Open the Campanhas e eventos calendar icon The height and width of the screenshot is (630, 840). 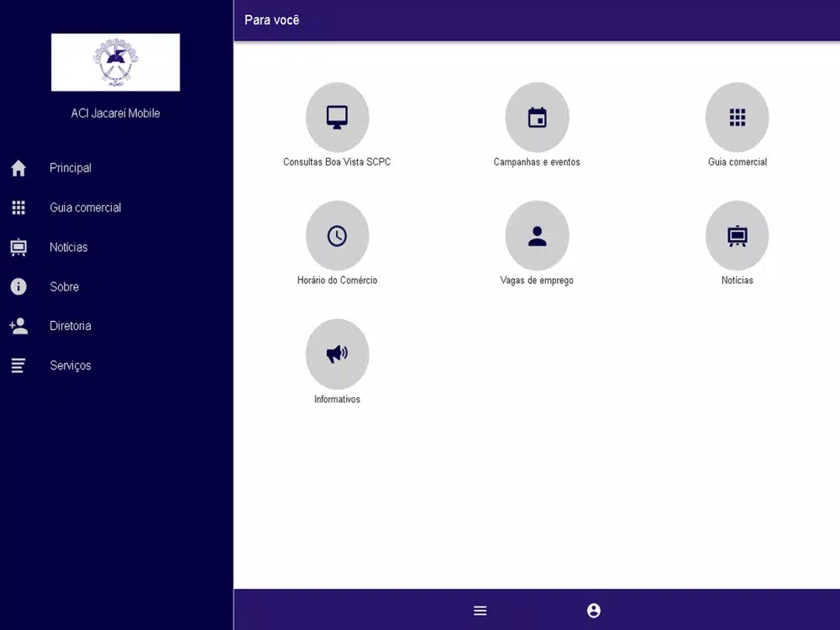pos(537,118)
